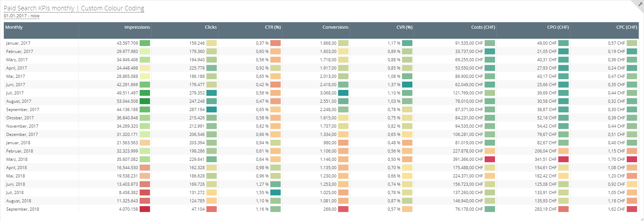Image resolution: width=644 pixels, height=221 pixels.
Task: Click red swatch beside 391.366,00 CHF costs
Action: tap(490, 159)
